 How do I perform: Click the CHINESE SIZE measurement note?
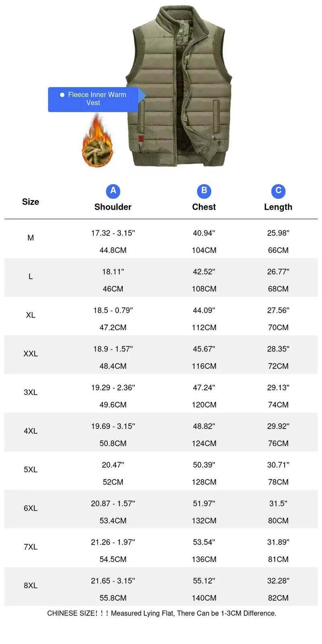pos(161,613)
